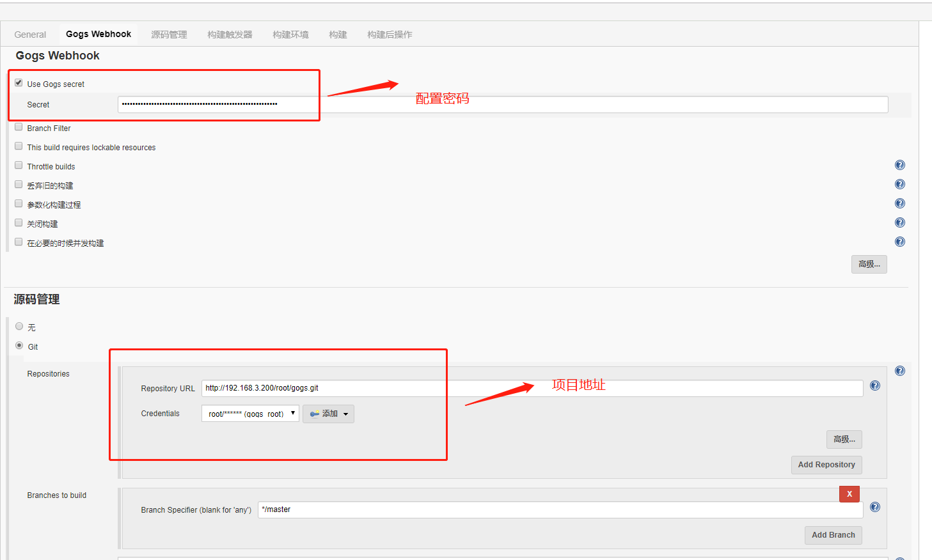Click the red X to delete branch entry

(x=849, y=494)
